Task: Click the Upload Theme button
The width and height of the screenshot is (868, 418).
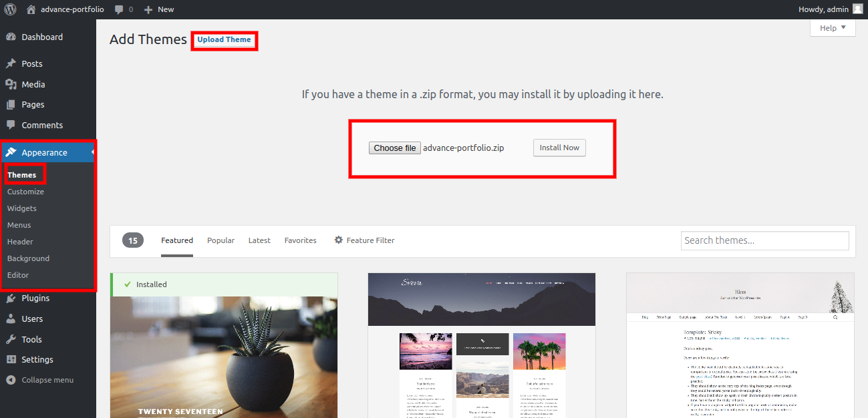Action: click(x=224, y=39)
